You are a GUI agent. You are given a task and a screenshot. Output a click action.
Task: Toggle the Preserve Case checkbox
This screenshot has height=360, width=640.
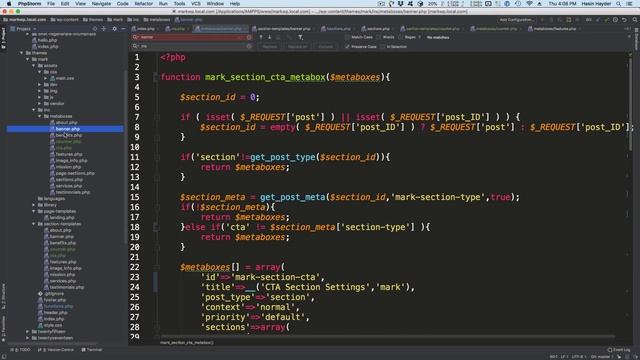click(347, 47)
